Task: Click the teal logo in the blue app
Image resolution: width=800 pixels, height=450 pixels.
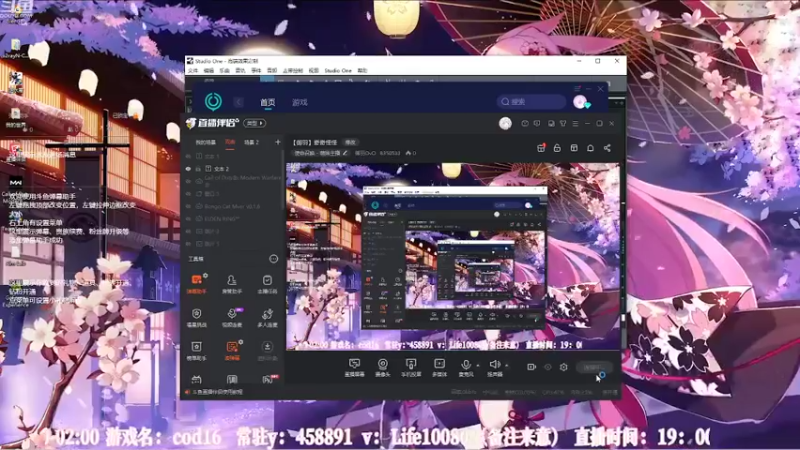Action: (x=213, y=102)
